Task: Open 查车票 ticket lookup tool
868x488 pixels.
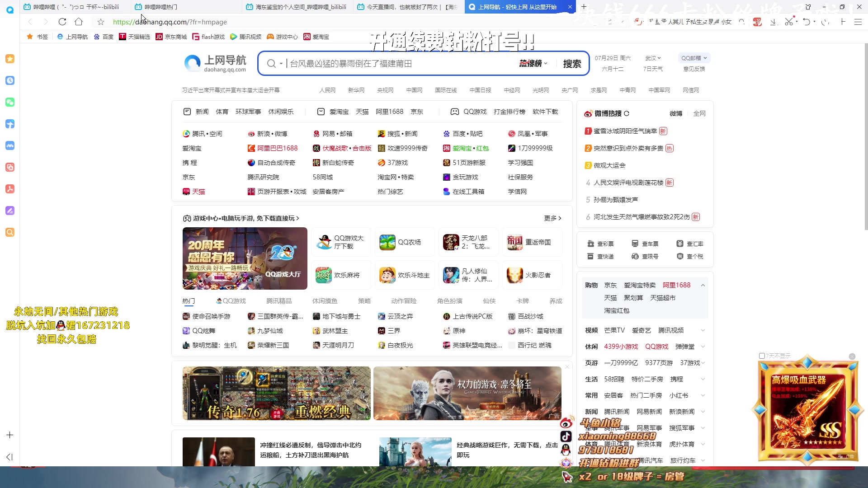Action: tap(645, 244)
